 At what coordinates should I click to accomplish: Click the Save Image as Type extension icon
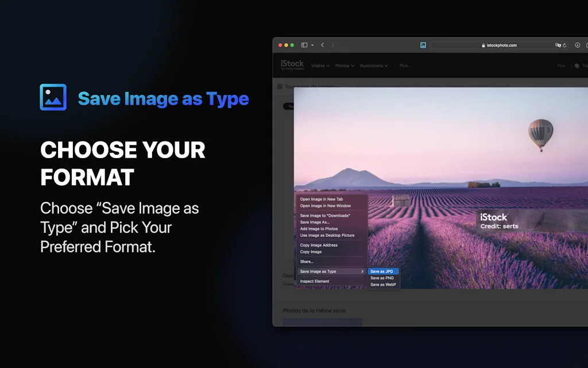click(x=53, y=97)
